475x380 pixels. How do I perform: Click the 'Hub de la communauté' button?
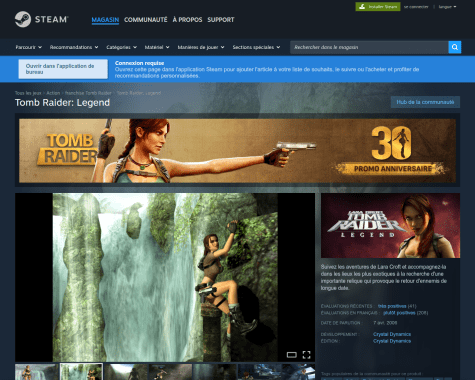pyautogui.click(x=425, y=102)
